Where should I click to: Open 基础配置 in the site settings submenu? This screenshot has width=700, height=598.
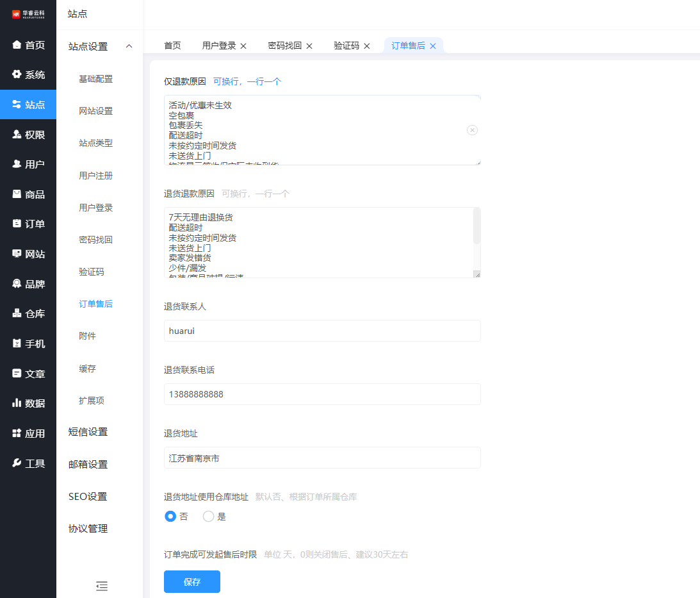click(96, 79)
